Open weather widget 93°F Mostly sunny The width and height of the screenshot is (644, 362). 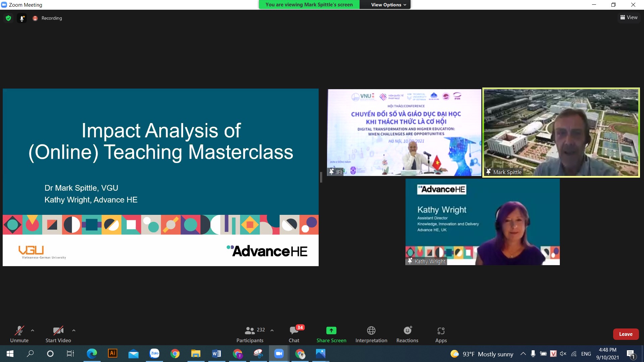pyautogui.click(x=482, y=354)
